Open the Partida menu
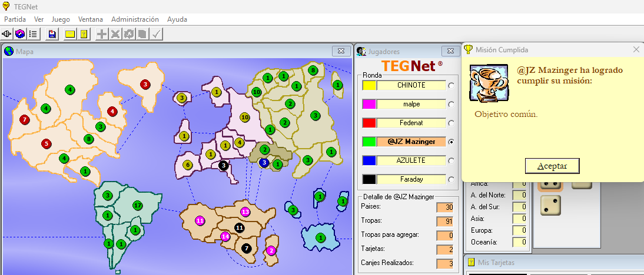The image size is (644, 275). 15,19
